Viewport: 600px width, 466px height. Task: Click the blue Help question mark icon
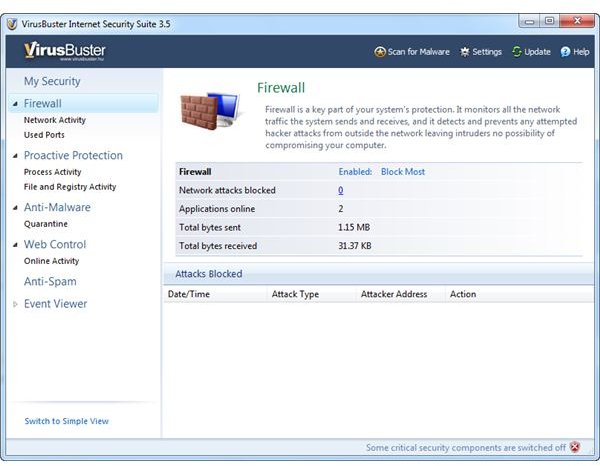tap(565, 52)
